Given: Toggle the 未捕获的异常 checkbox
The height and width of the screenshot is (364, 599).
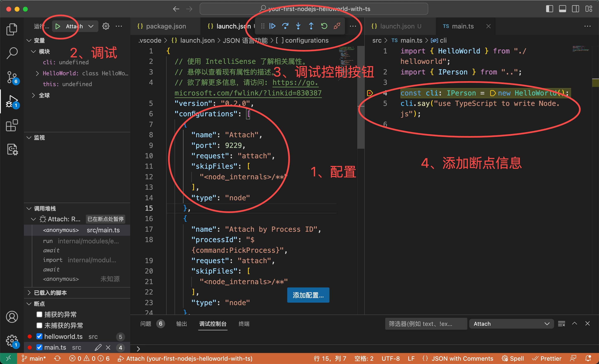Looking at the screenshot, I should (x=39, y=325).
